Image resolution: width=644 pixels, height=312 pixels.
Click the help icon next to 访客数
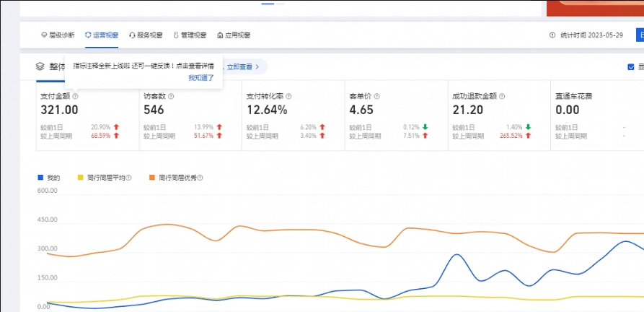pos(171,95)
